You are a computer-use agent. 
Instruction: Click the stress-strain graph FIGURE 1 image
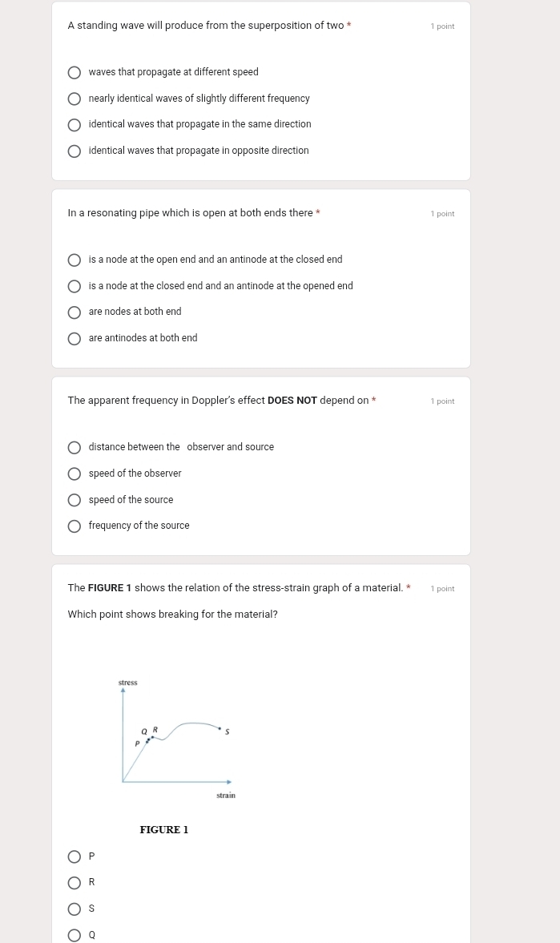(176, 745)
